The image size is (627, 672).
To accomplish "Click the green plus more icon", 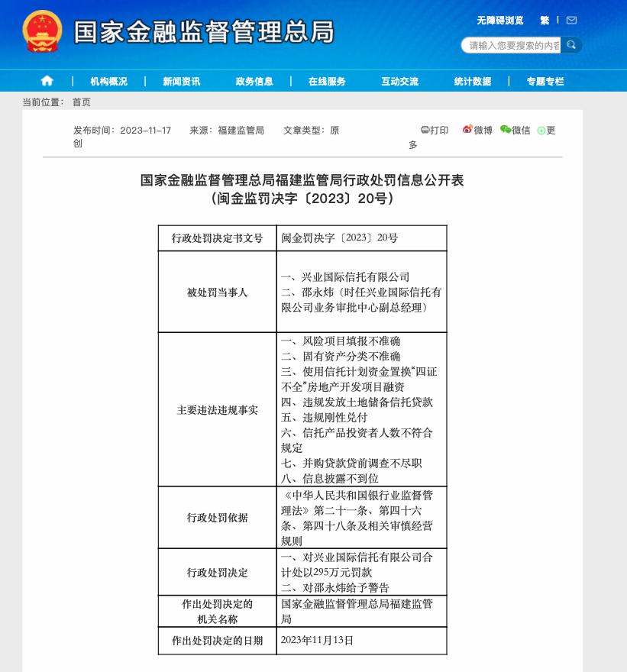I will [541, 131].
